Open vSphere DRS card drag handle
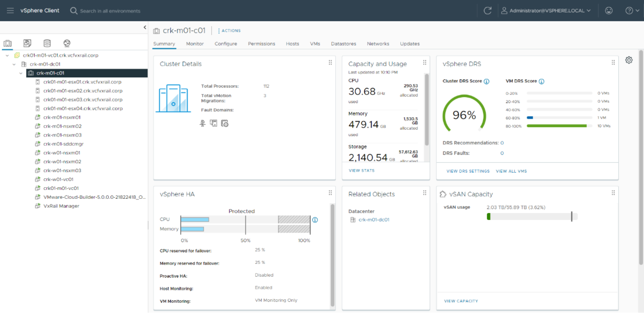 (x=613, y=63)
